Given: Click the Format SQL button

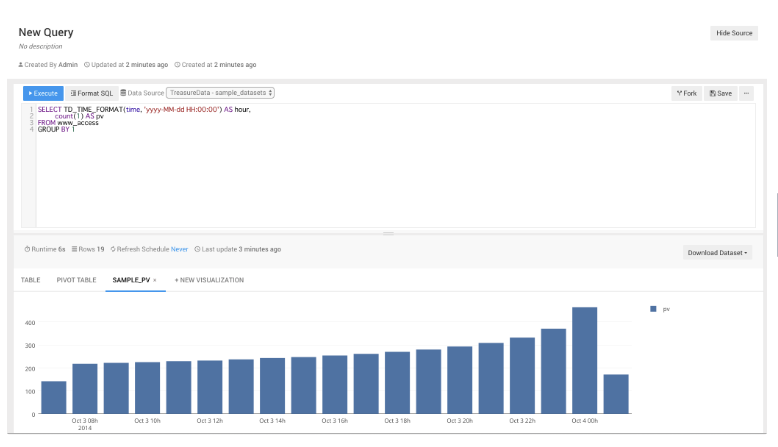Looking at the screenshot, I should (92, 93).
